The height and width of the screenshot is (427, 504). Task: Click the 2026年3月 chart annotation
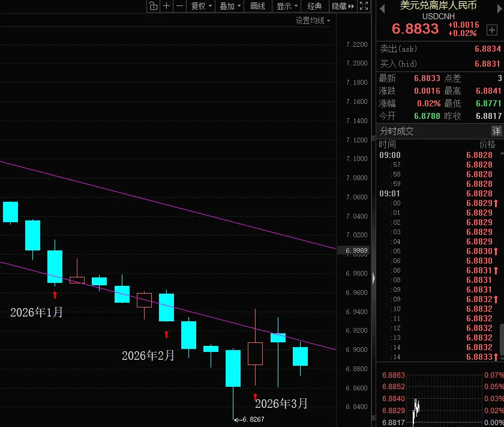pos(281,403)
